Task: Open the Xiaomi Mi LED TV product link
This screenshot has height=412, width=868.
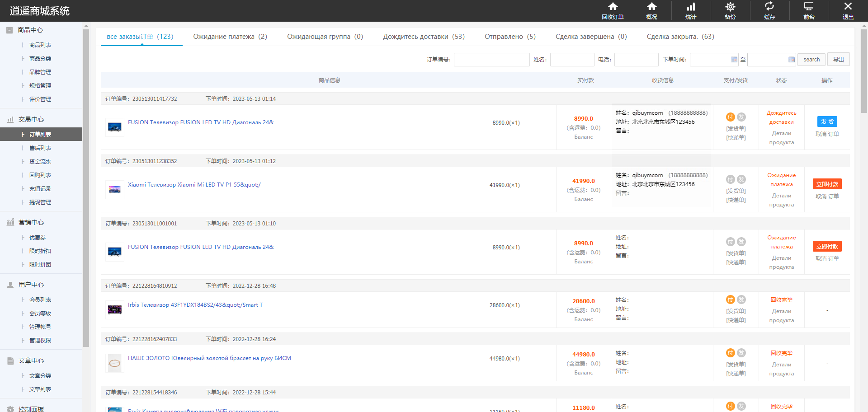Action: point(194,185)
